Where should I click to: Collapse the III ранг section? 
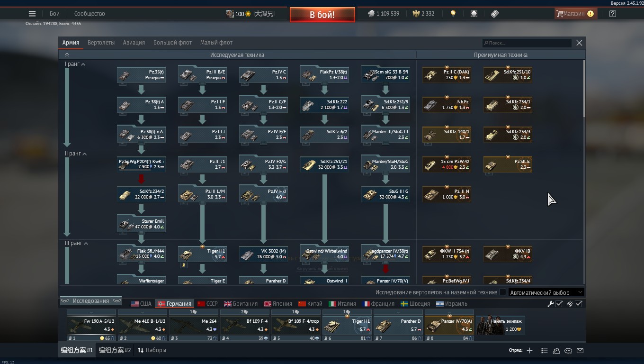coord(77,243)
